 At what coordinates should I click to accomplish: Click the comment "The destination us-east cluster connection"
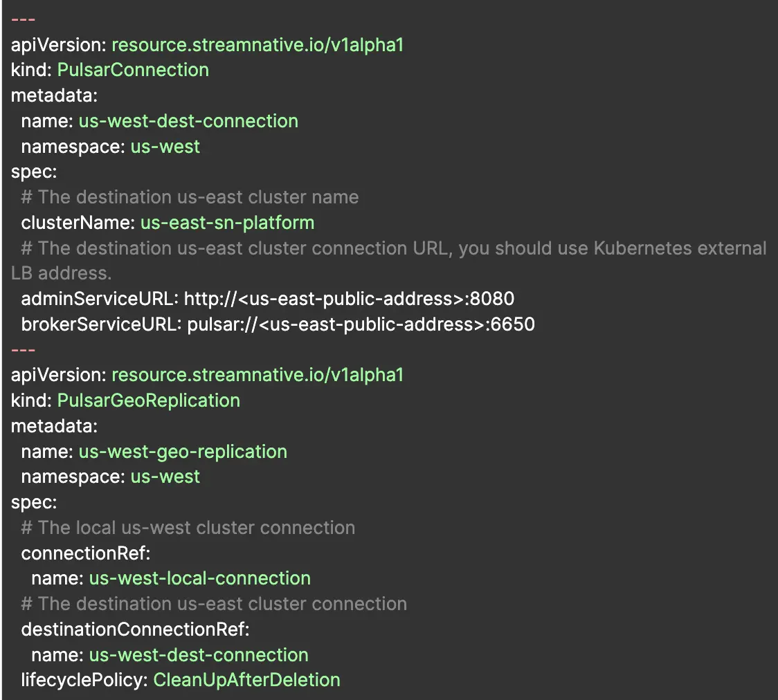[214, 604]
